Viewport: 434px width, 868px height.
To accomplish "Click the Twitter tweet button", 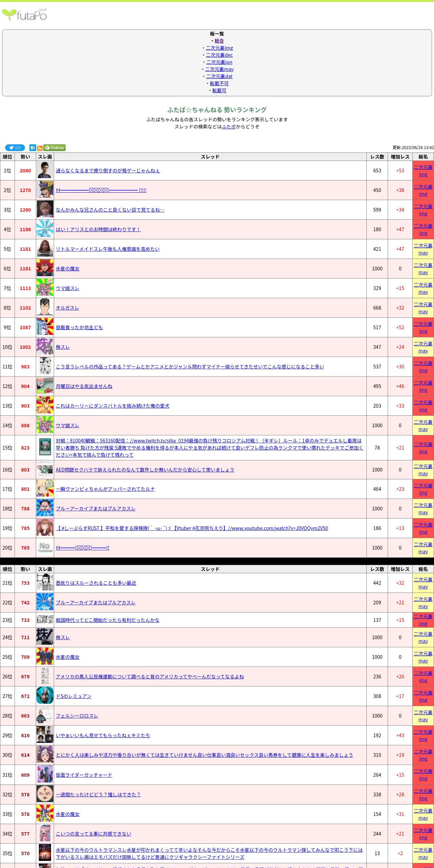I will (x=15, y=148).
